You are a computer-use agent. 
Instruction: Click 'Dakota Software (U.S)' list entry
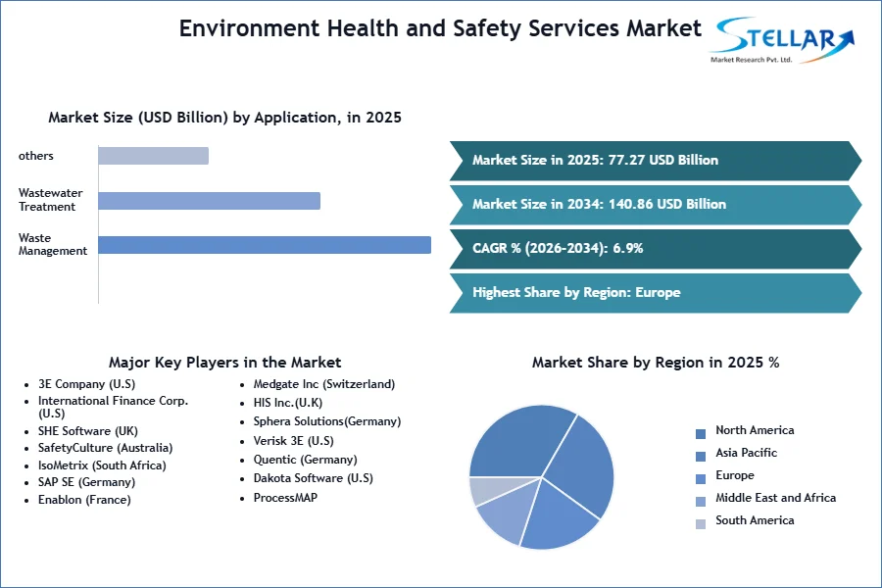(x=314, y=478)
